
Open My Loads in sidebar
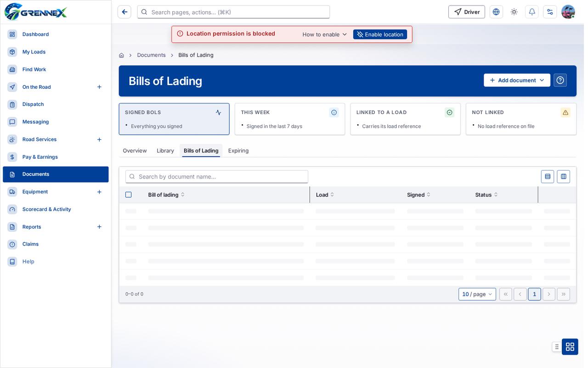pyautogui.click(x=56, y=52)
